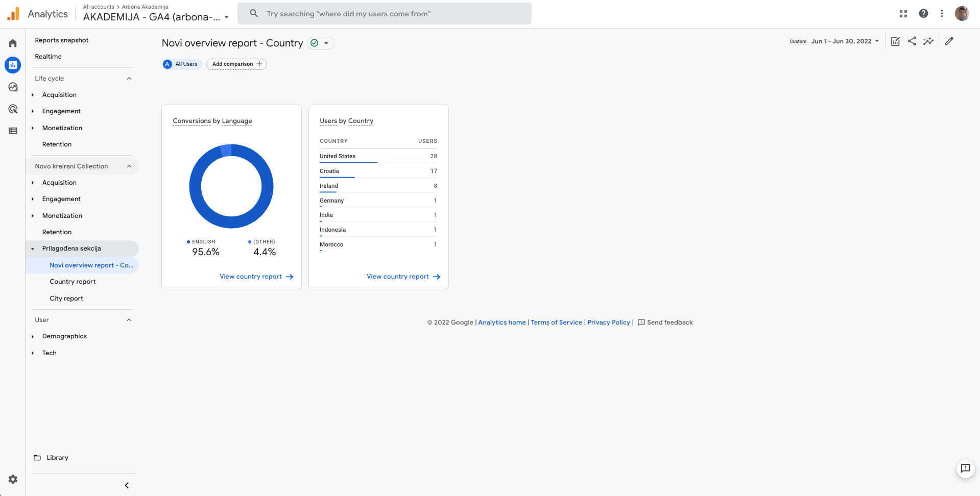
Task: Share this report icon
Action: [912, 41]
